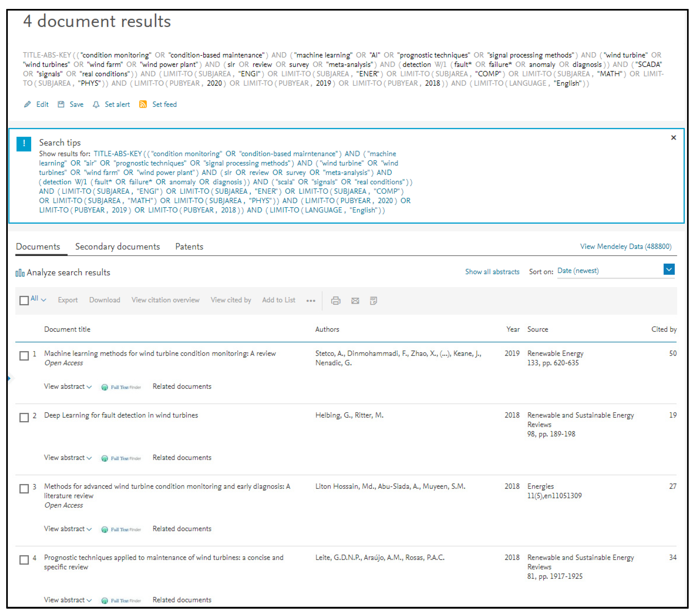This screenshot has width=696, height=616.
Task: Switch to Secondary documents tab
Action: [x=117, y=246]
